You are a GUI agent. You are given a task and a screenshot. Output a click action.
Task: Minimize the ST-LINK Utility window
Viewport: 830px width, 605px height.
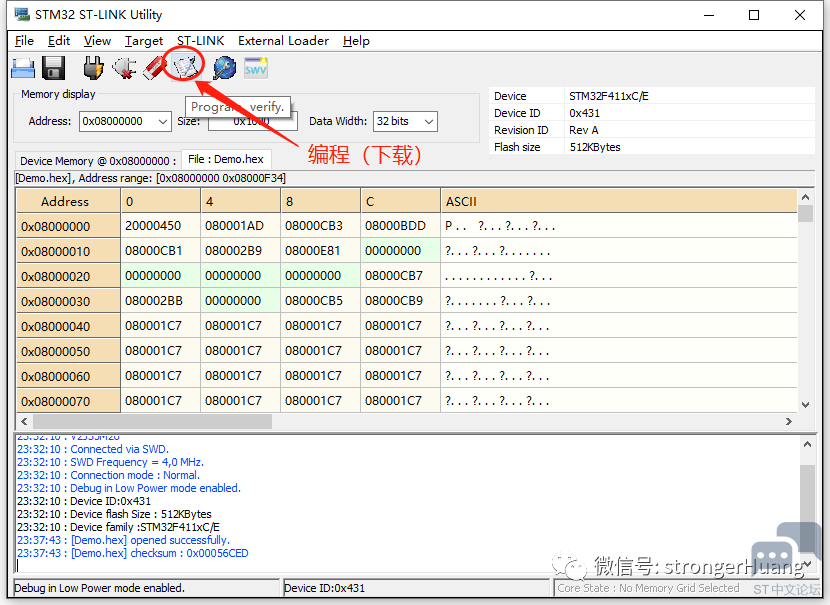(709, 15)
